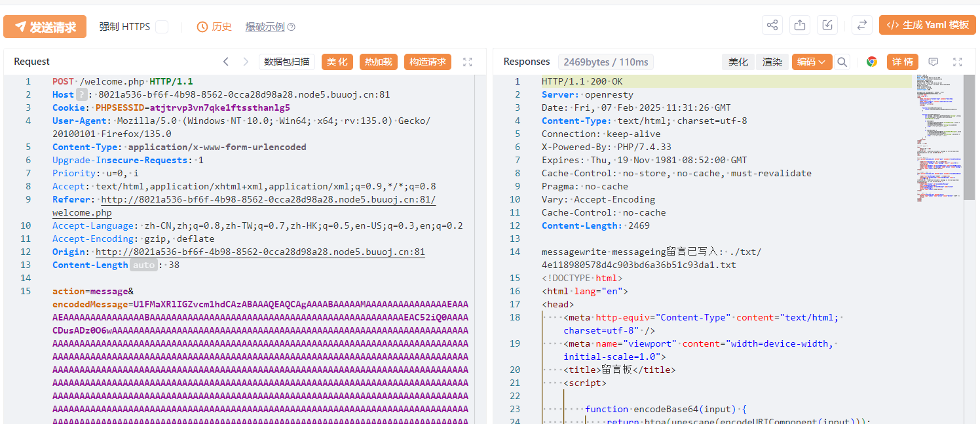Click the comment bubble icon in the Responses panel

click(933, 61)
